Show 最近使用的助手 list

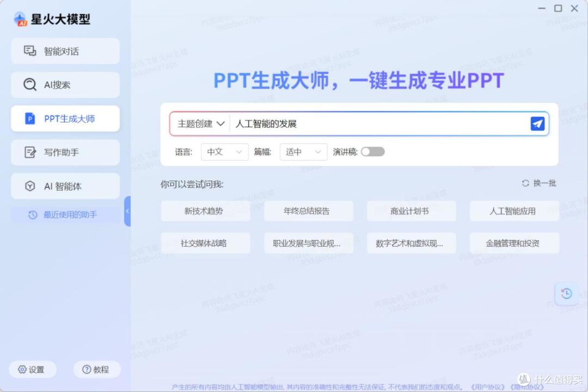[x=65, y=215]
